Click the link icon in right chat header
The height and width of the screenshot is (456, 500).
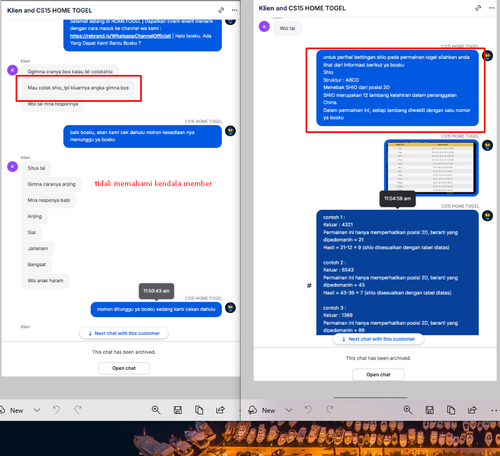tap(478, 8)
